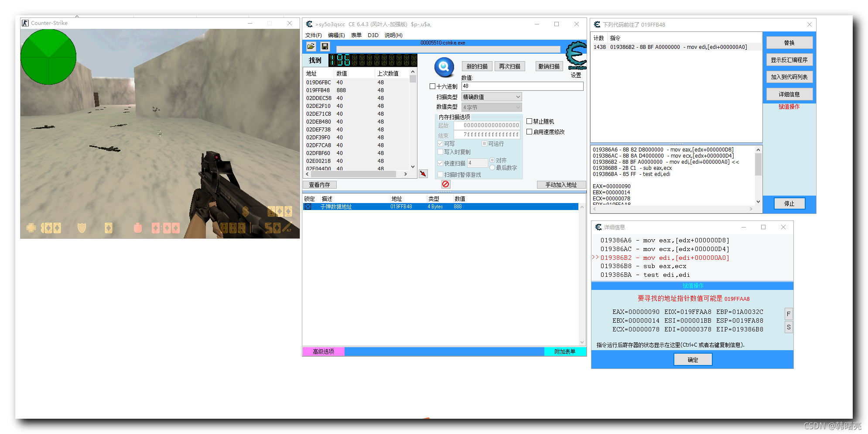868x434 pixels.
Task: Maximize the 详细信息 window
Action: click(x=763, y=227)
